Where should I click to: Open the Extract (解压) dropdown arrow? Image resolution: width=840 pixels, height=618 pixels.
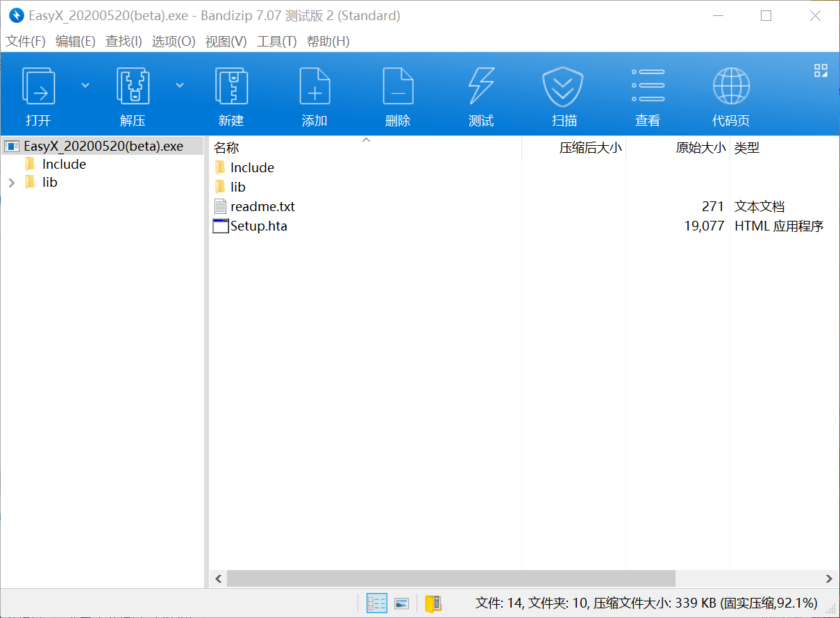[x=180, y=85]
